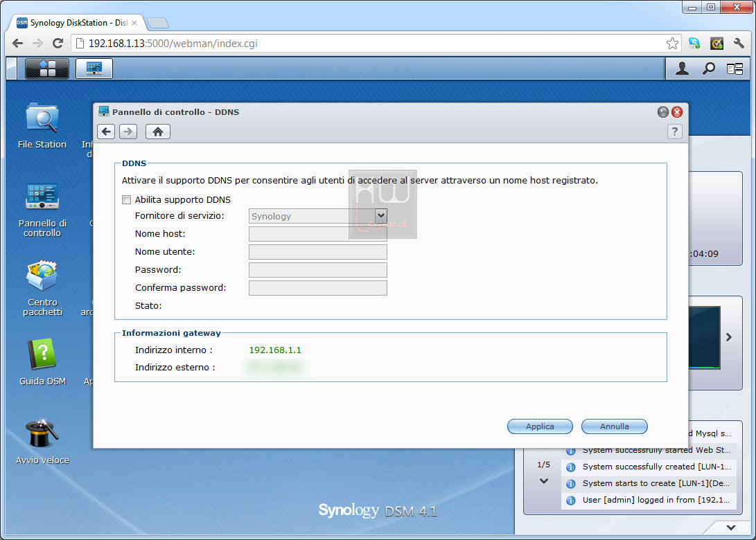Collapse the widget panel bottom chevron
Image resolution: width=756 pixels, height=540 pixels.
pos(731,528)
